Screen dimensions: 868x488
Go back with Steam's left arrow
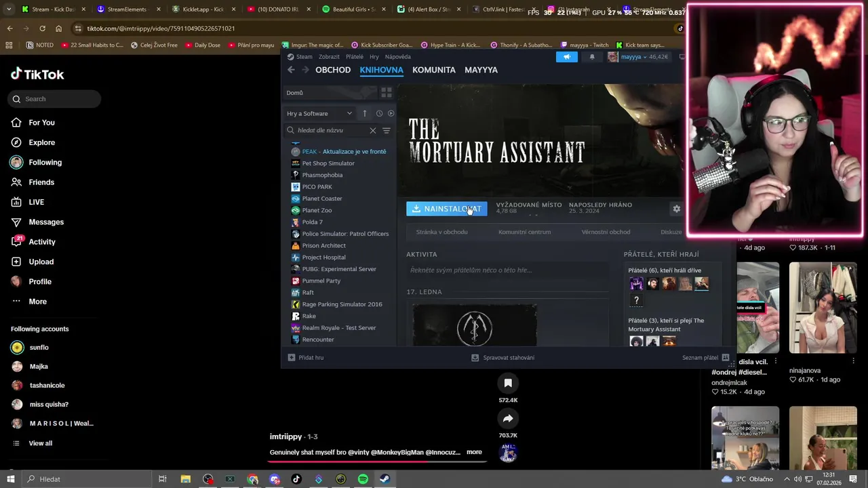(x=291, y=70)
